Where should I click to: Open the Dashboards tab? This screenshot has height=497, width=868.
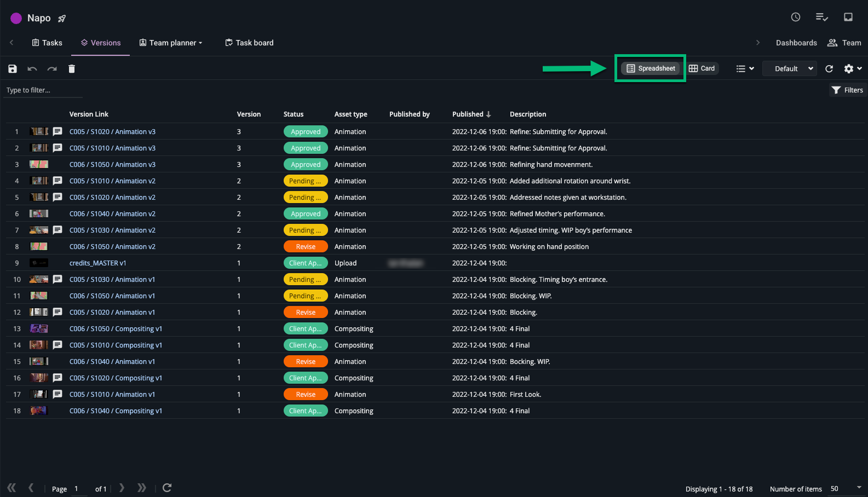click(x=796, y=43)
